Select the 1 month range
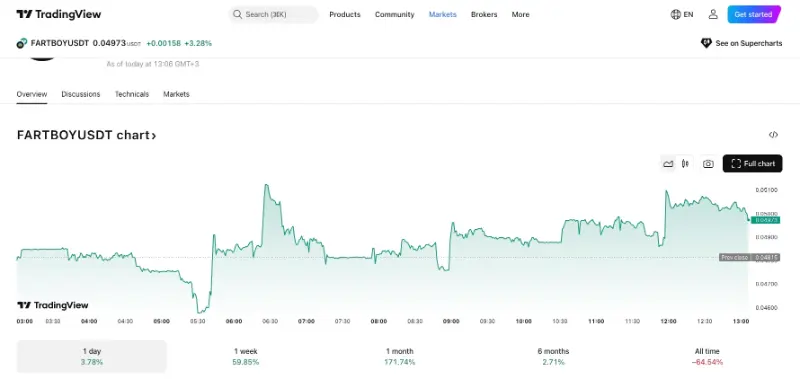The image size is (800, 379). [399, 357]
